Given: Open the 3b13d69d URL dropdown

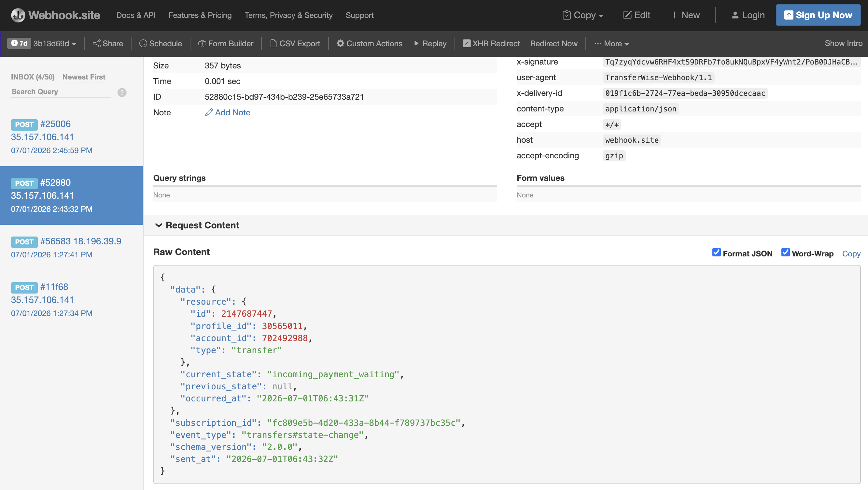Looking at the screenshot, I should click(55, 44).
